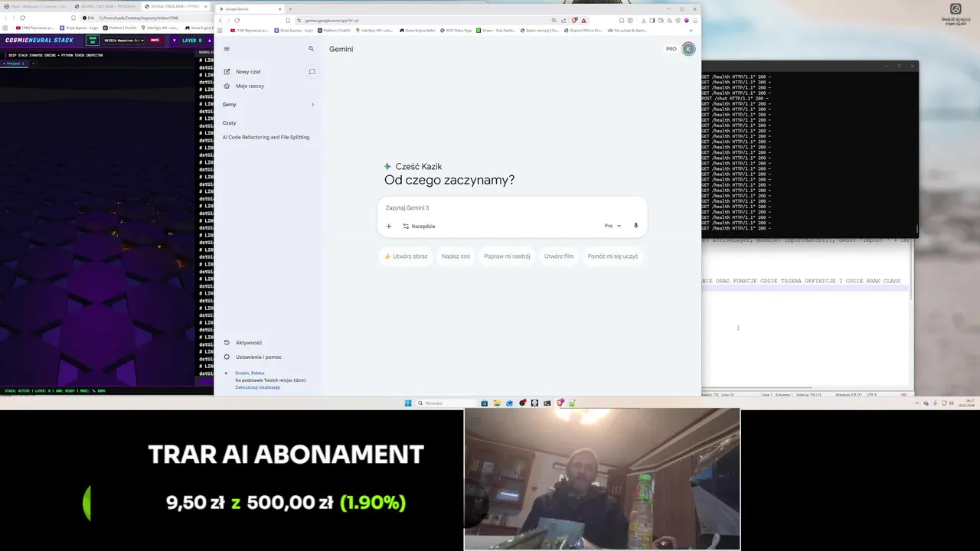Go back in the Gemini browser window
This screenshot has width=980, height=551.
point(220,21)
